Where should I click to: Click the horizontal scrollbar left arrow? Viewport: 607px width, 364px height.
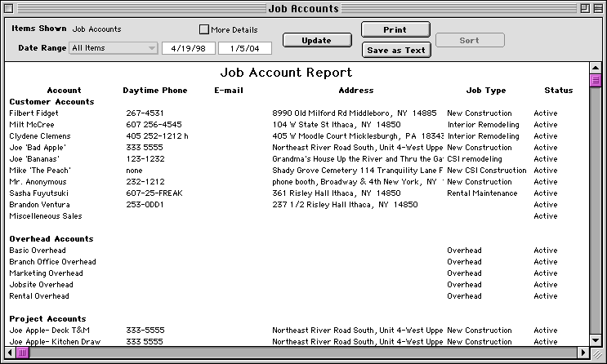[10, 353]
